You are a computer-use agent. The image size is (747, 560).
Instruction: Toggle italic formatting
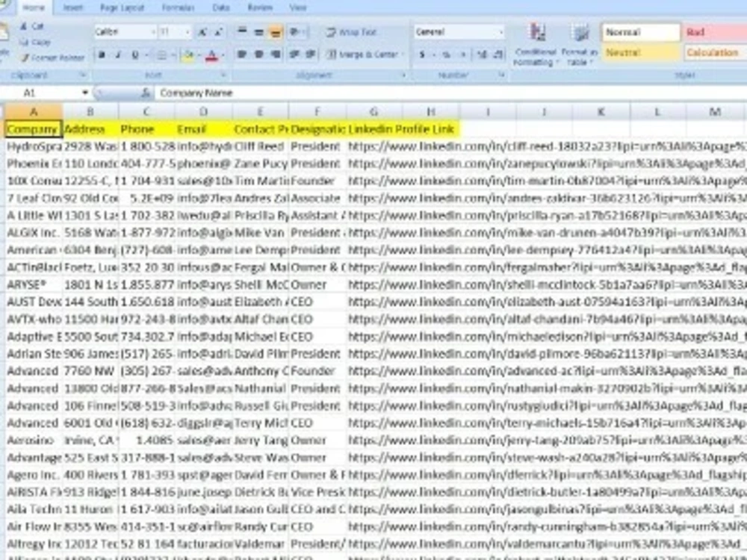click(x=118, y=55)
